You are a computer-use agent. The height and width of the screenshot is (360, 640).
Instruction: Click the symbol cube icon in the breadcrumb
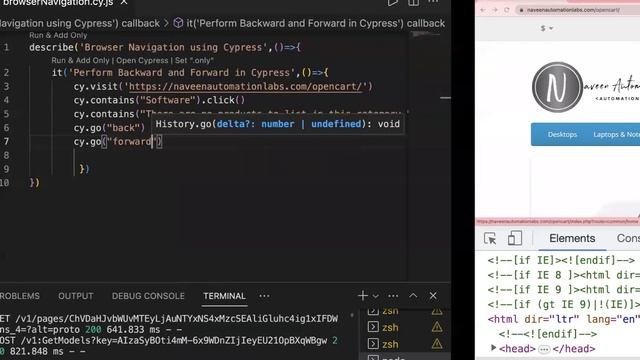tap(178, 23)
